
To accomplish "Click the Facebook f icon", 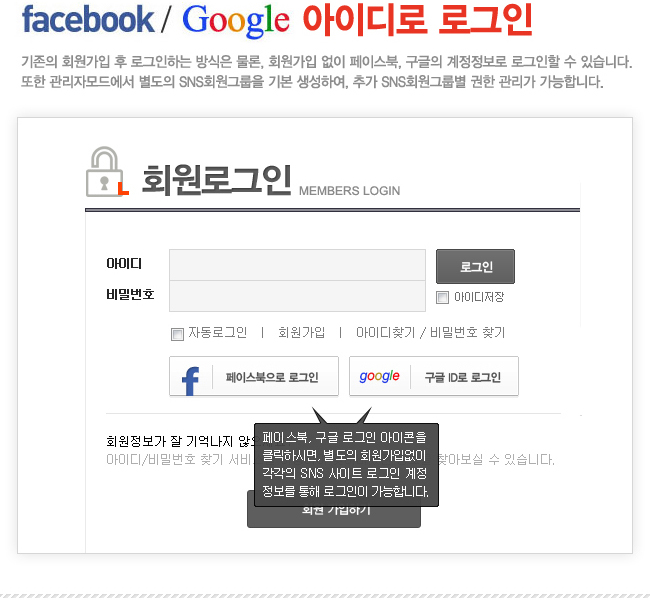I will [x=191, y=381].
